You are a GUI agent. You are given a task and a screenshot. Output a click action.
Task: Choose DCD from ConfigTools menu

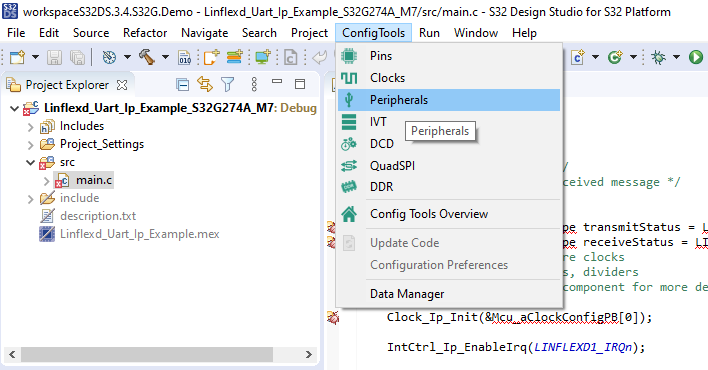[449, 144]
